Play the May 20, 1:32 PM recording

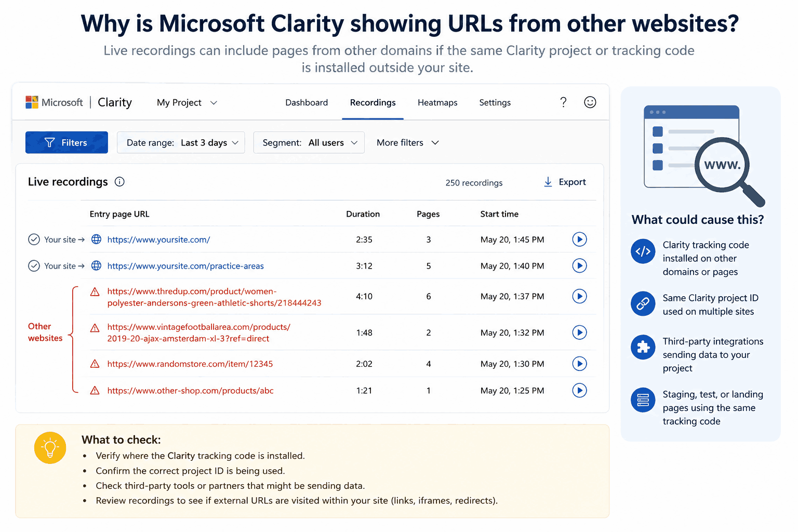tap(579, 332)
